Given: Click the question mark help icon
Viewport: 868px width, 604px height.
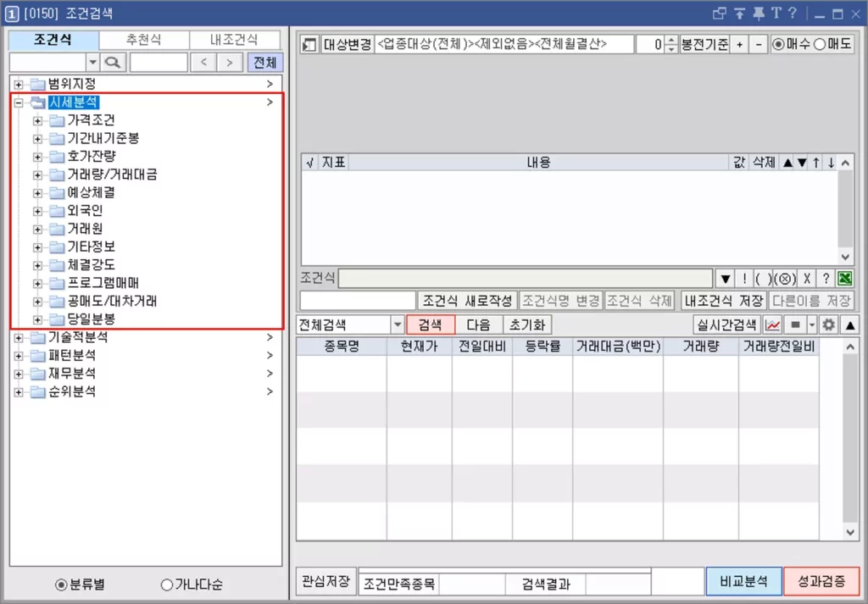Looking at the screenshot, I should pos(826,278).
